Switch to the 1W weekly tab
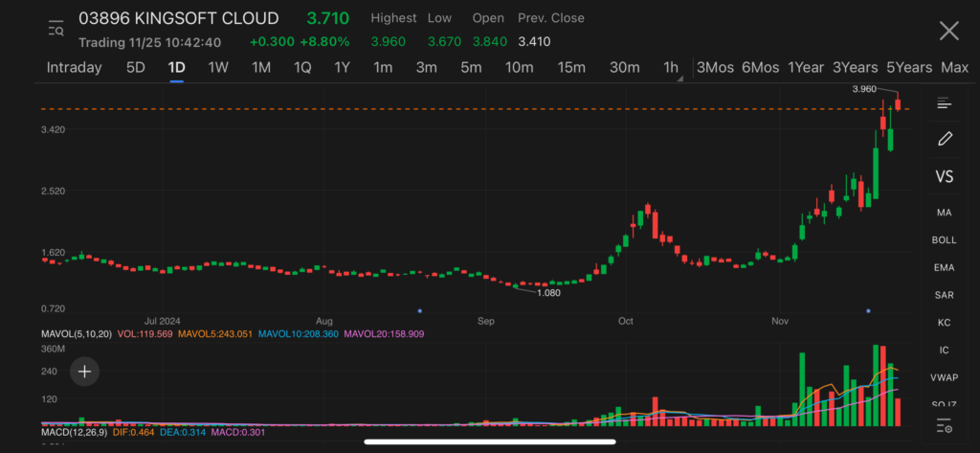The height and width of the screenshot is (453, 980). coord(218,68)
